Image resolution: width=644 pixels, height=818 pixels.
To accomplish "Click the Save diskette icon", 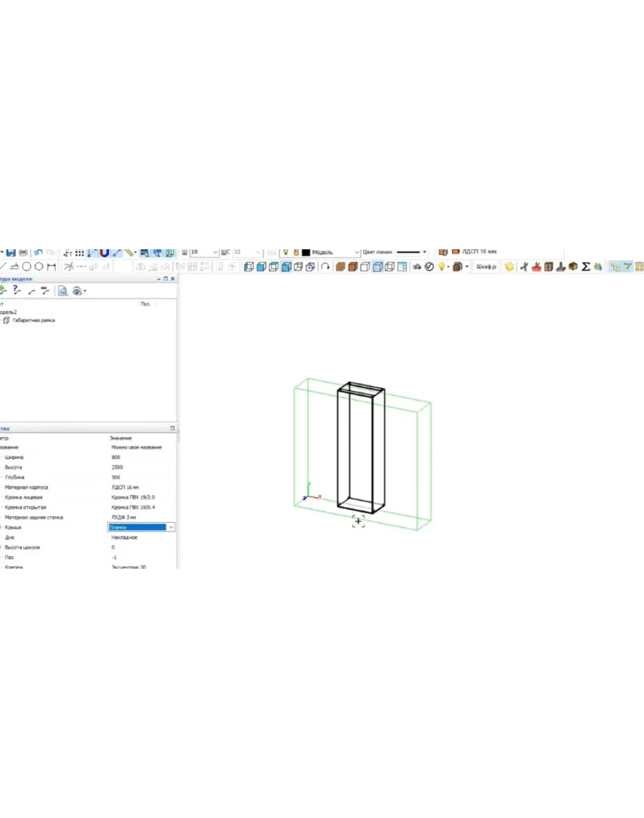I will pos(11,252).
